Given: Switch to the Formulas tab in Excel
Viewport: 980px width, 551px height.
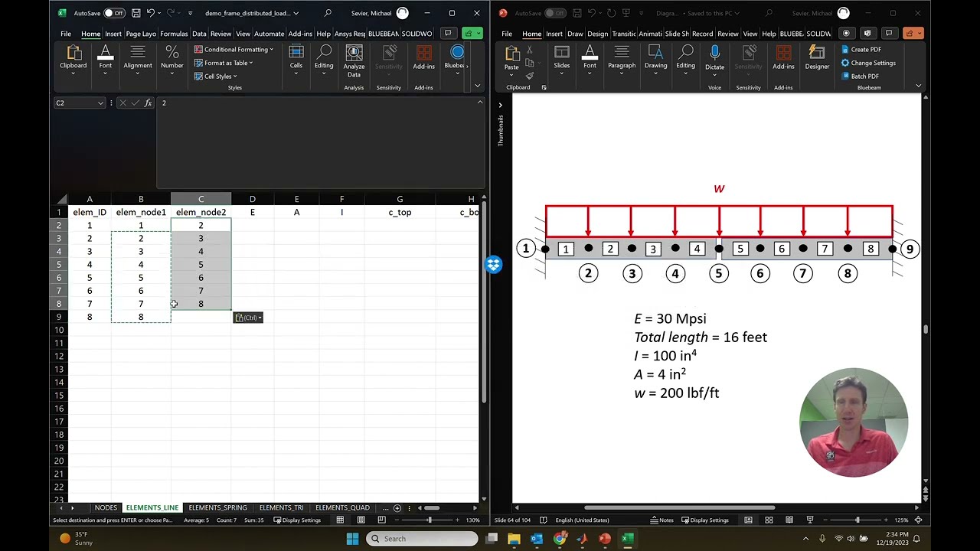Looking at the screenshot, I should (x=174, y=34).
